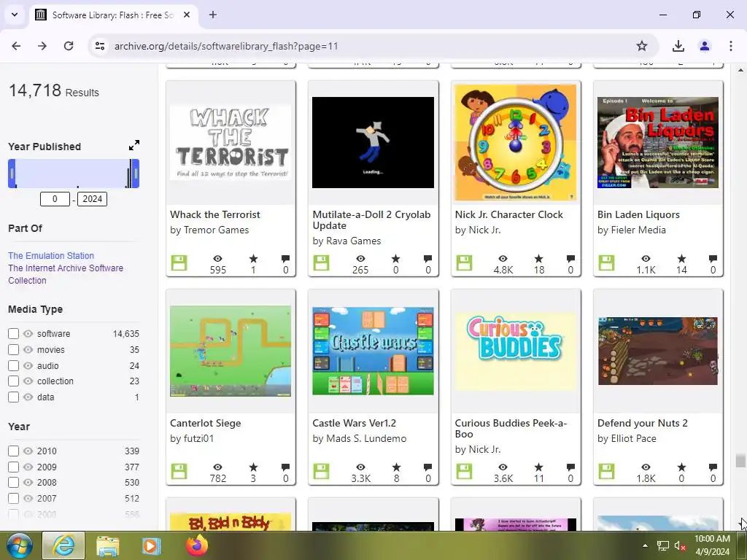The height and width of the screenshot is (560, 747).
Task: Click the software icon on Nick Jr. Character Clock card
Action: pos(464,262)
